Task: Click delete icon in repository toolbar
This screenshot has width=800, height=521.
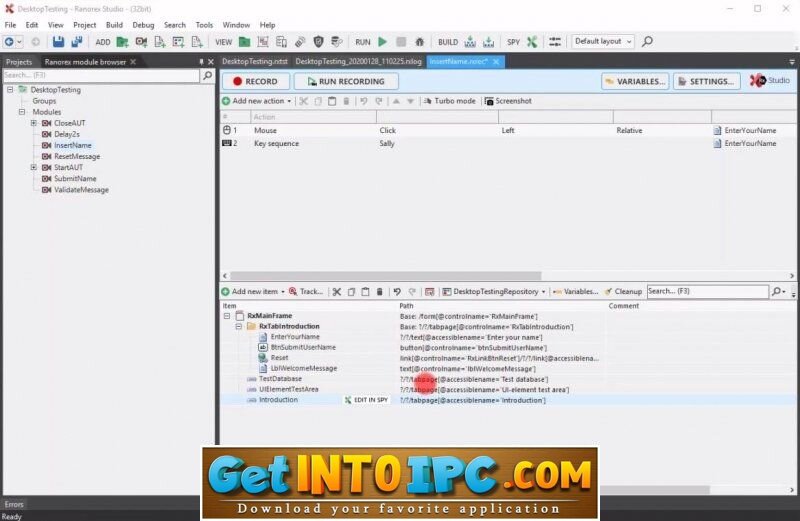Action: pos(380,292)
